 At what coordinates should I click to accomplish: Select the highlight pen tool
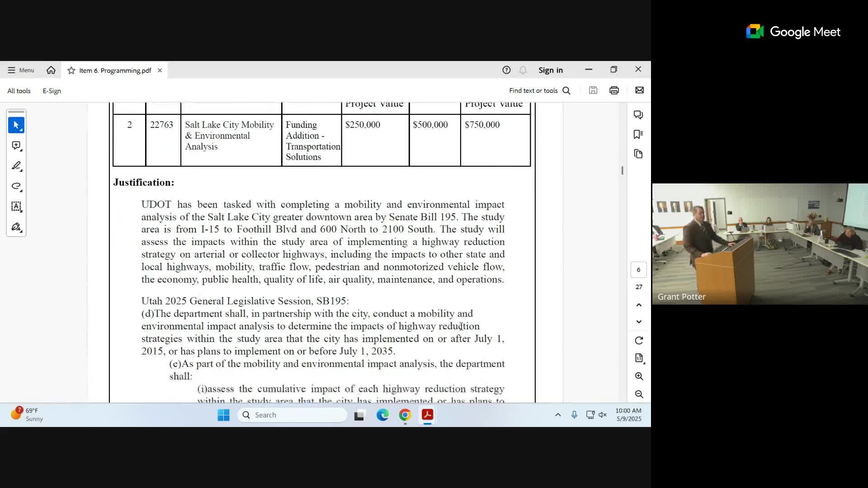16,166
